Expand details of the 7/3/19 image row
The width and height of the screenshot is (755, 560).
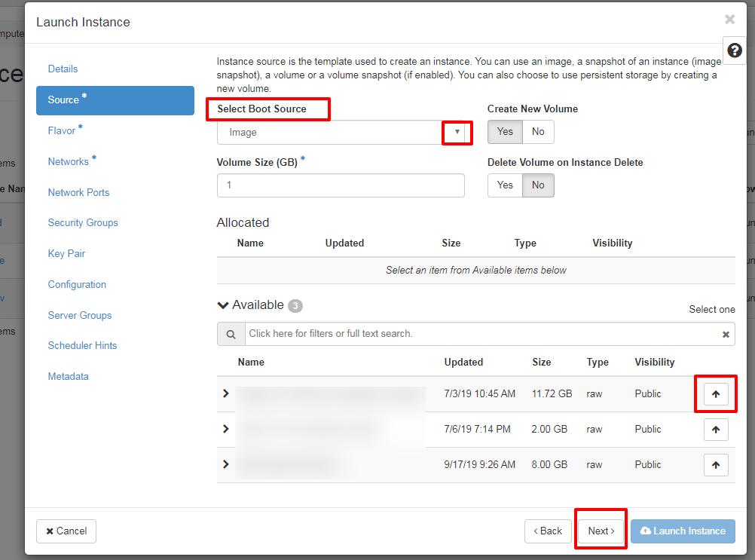point(225,393)
